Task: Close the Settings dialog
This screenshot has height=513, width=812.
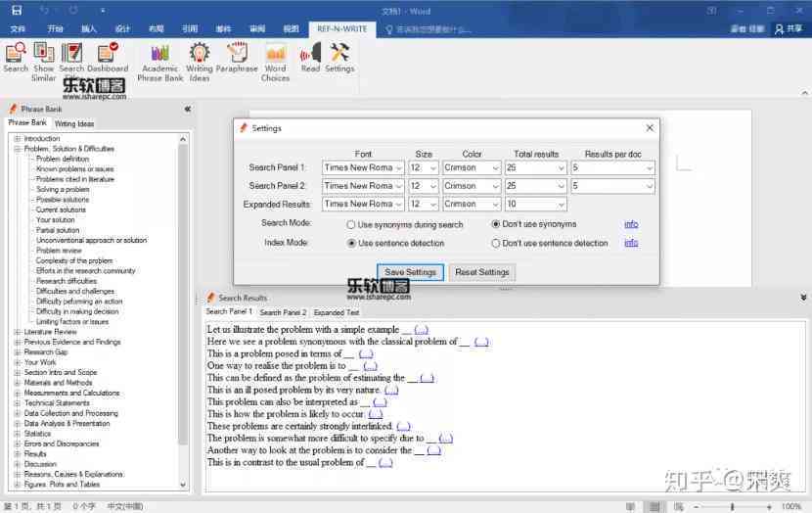Action: pos(650,127)
